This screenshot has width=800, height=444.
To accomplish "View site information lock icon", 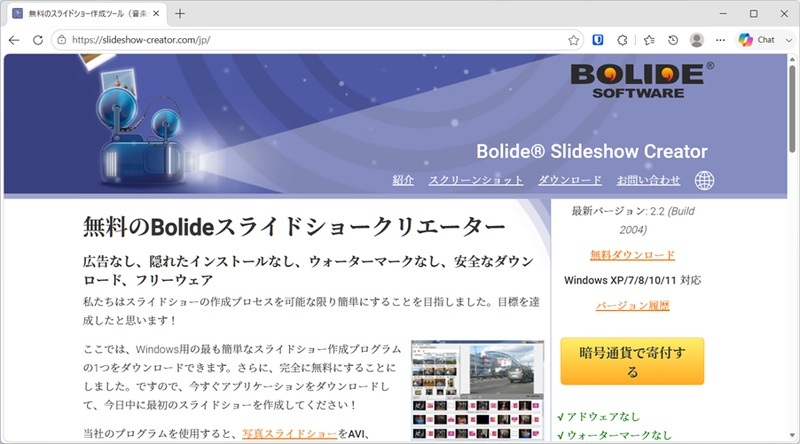I will [62, 40].
